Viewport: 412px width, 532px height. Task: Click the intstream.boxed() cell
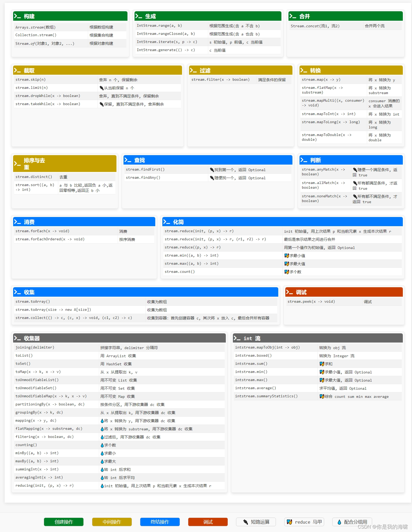tap(276, 356)
